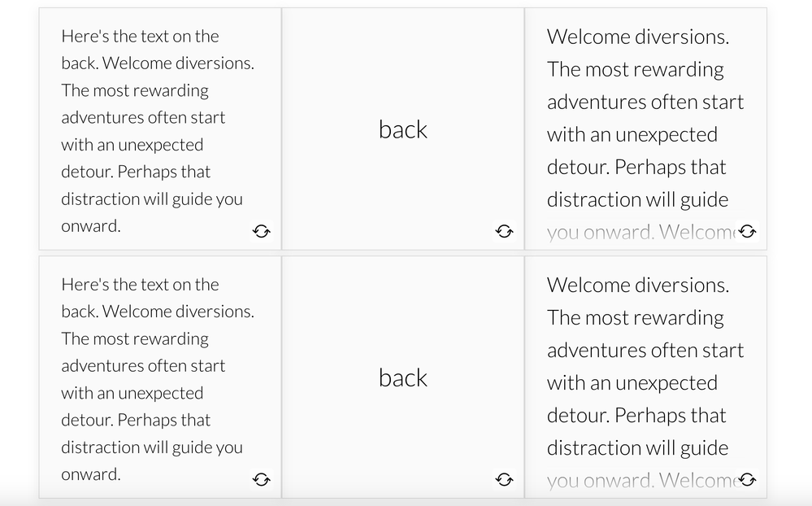Select the 'onward.' last line in top-left card

tap(91, 226)
